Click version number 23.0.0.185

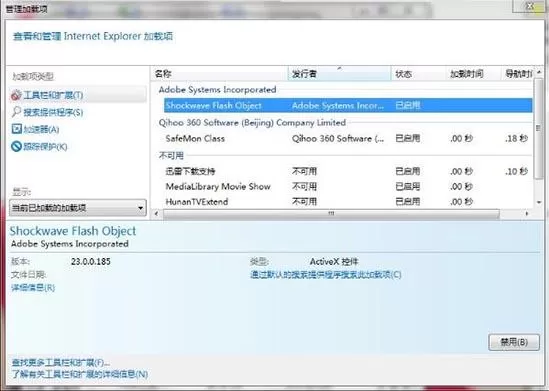click(91, 261)
